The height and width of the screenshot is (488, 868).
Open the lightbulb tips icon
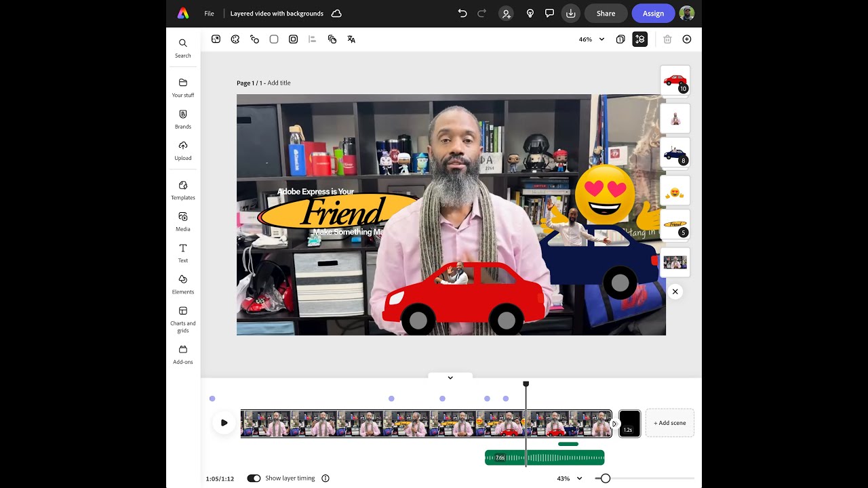coord(530,14)
